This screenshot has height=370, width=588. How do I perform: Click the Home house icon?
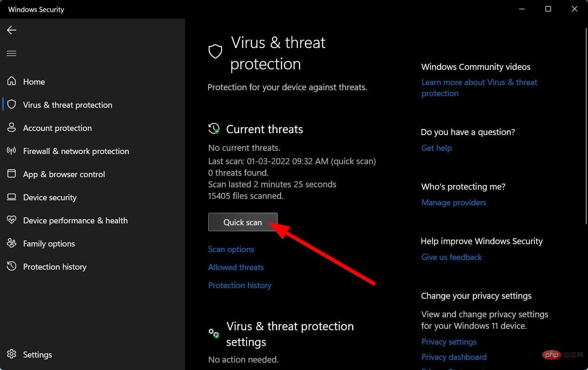click(12, 81)
